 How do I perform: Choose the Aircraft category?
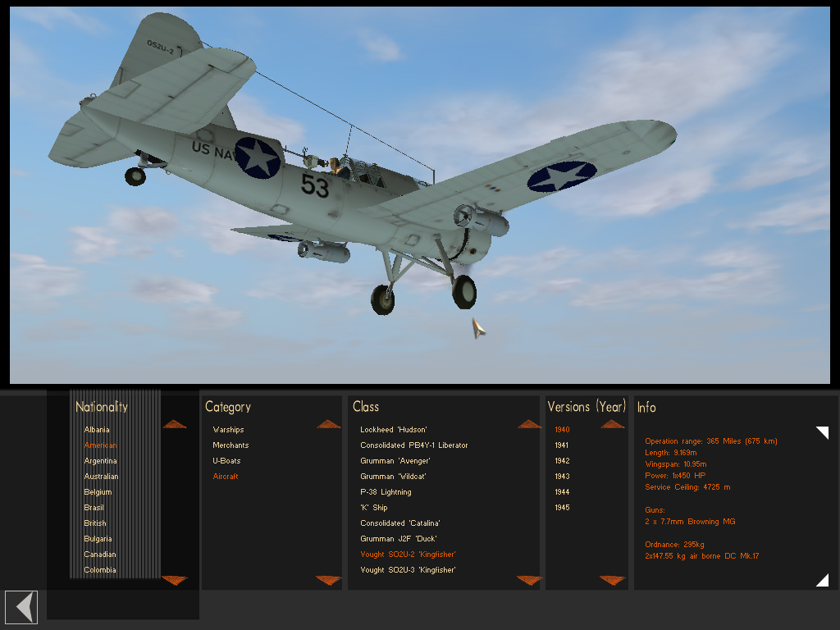tap(226, 477)
